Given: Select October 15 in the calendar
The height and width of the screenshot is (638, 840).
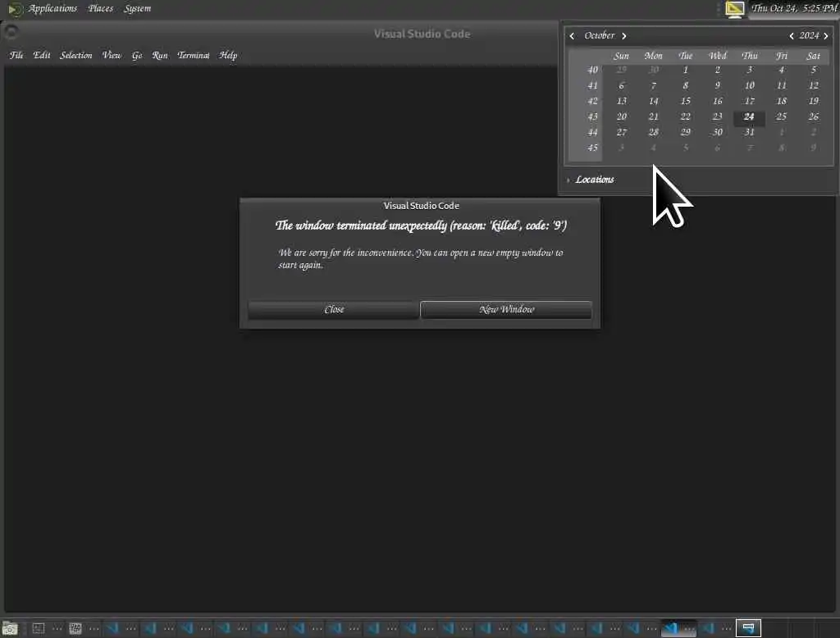Looking at the screenshot, I should [x=686, y=101].
